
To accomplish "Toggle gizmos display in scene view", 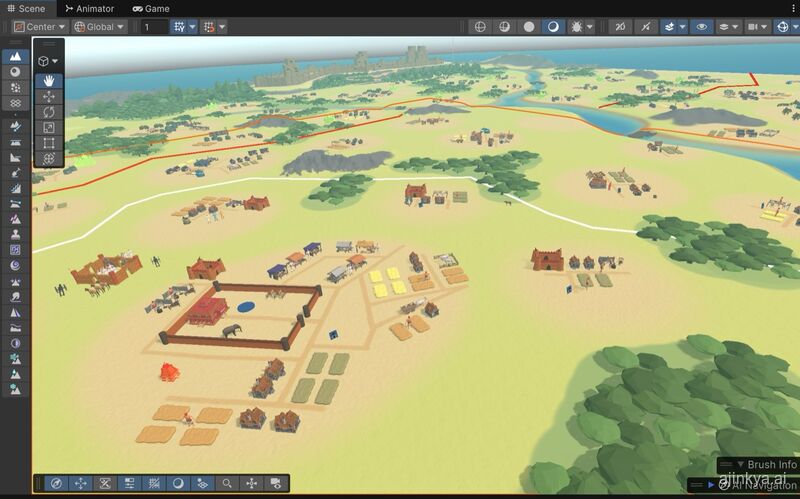I will 783,27.
